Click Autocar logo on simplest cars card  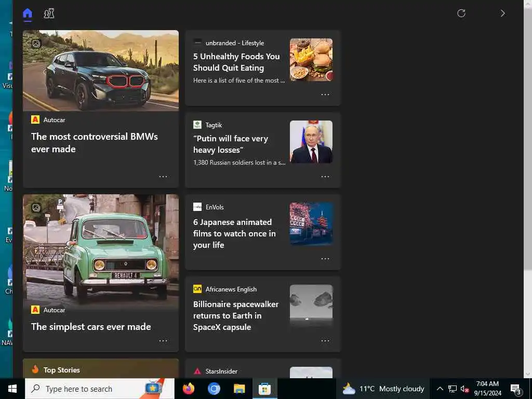point(35,310)
